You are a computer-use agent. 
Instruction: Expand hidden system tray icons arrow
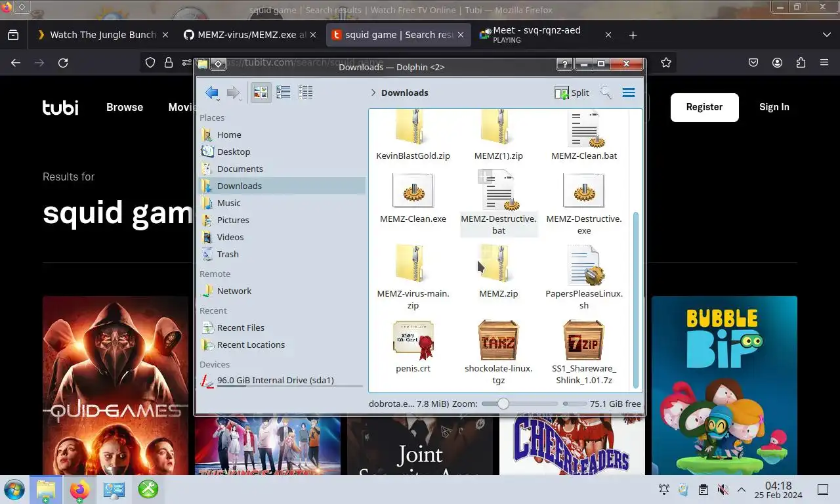[x=742, y=490]
